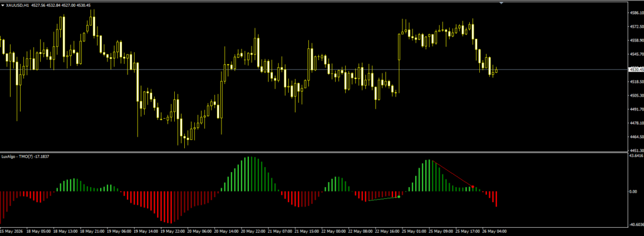Click the 20 May 14:00 time label
644x236 pixels.
point(226,231)
